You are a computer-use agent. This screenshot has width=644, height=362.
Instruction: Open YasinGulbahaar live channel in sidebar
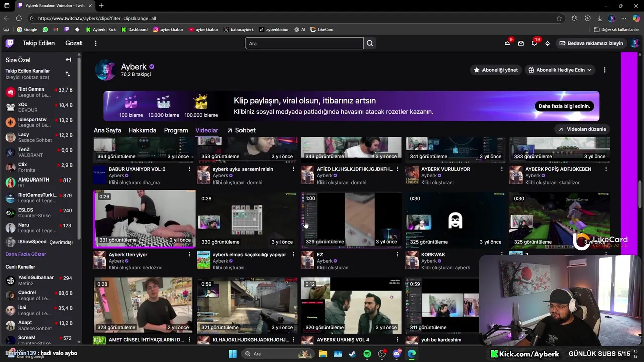coord(40,280)
